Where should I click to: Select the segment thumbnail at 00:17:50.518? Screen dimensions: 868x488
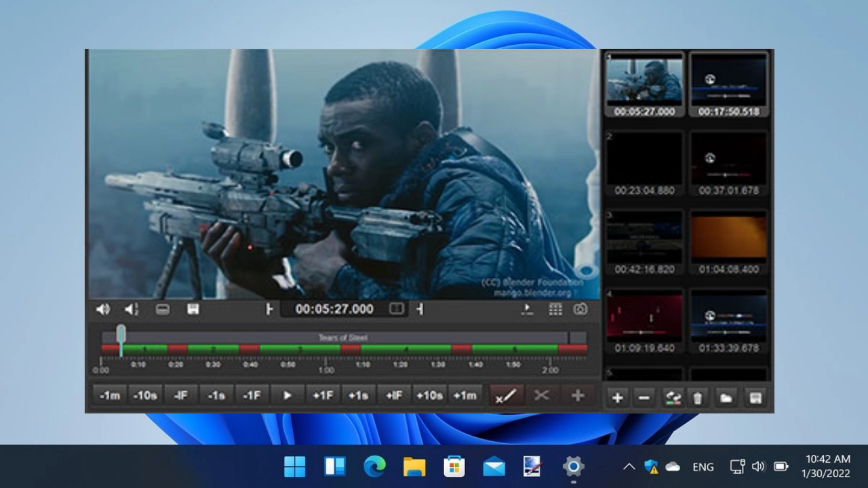coord(729,85)
